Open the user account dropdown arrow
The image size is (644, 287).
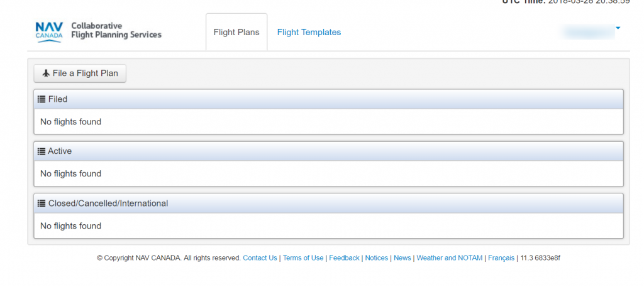(x=618, y=28)
